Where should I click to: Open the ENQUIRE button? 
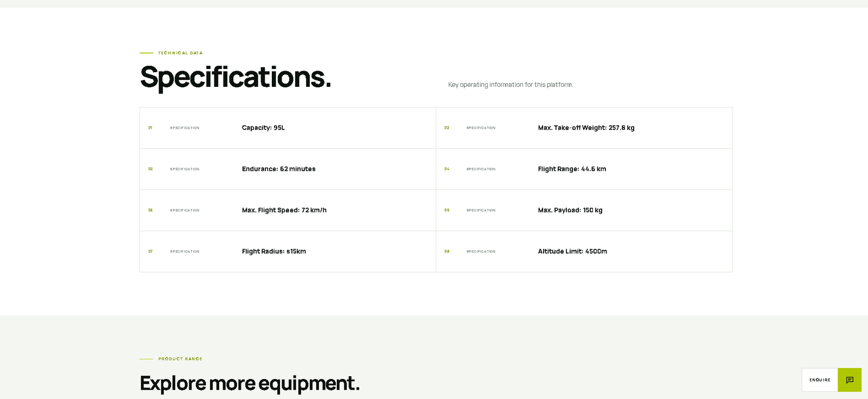click(x=820, y=380)
